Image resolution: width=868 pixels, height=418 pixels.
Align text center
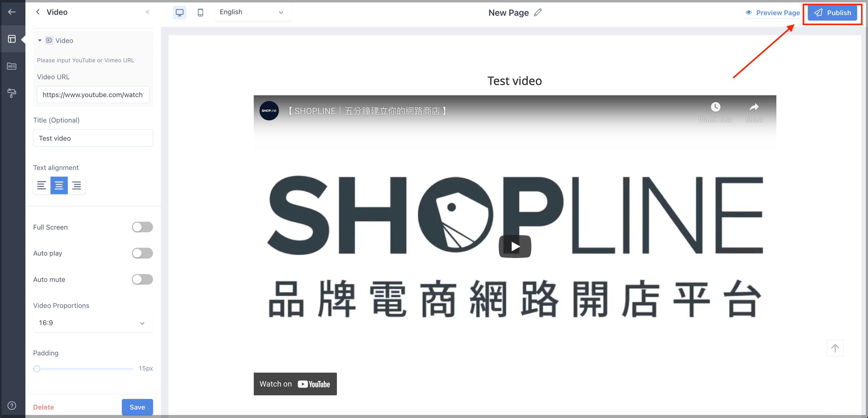click(59, 185)
